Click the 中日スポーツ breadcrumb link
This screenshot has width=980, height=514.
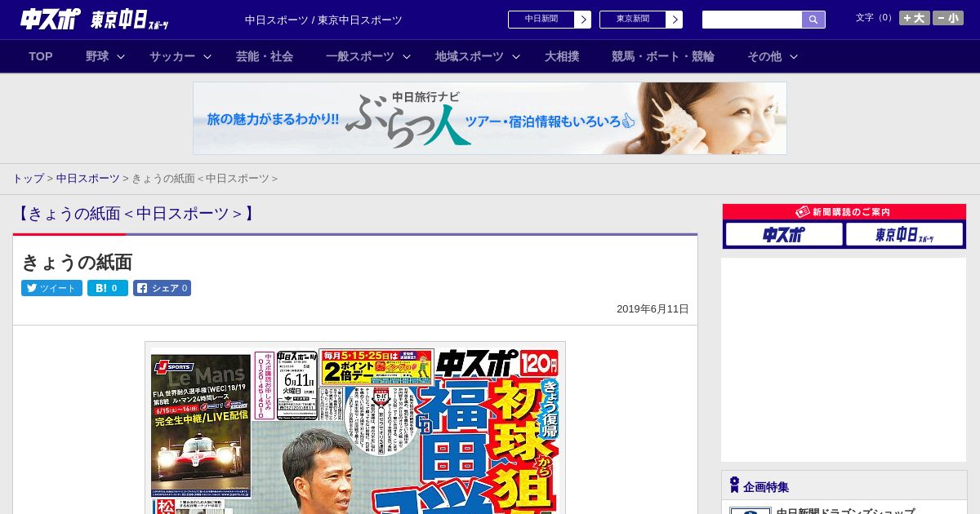pyautogui.click(x=88, y=179)
